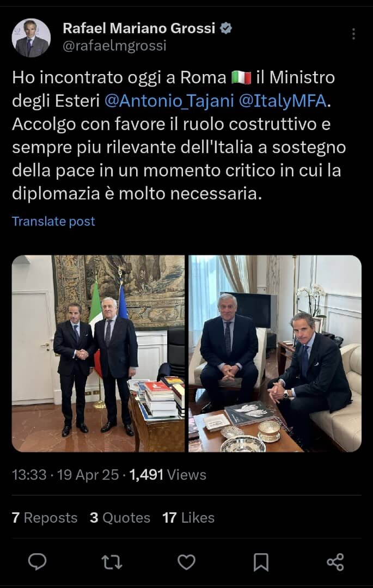Click the 1,491 Views counter
The height and width of the screenshot is (588, 373).
tap(168, 475)
